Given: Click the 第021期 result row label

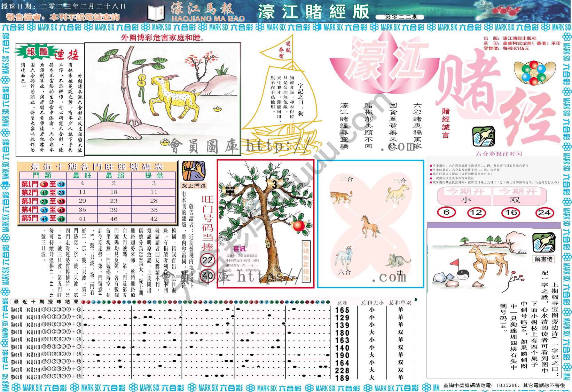Looking at the screenshot, I should coord(17,377).
